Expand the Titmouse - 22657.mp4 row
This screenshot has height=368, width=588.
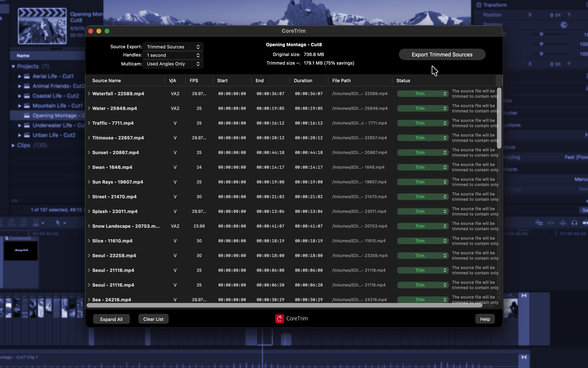pos(89,138)
